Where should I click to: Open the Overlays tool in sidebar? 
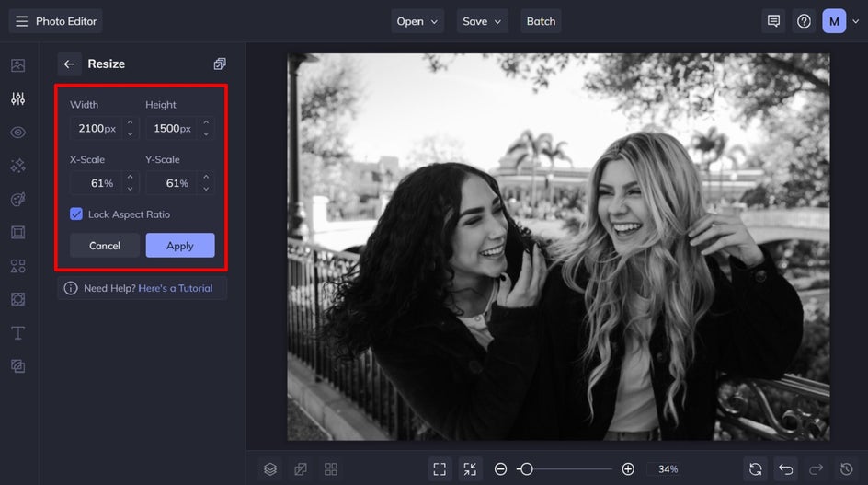[x=17, y=299]
